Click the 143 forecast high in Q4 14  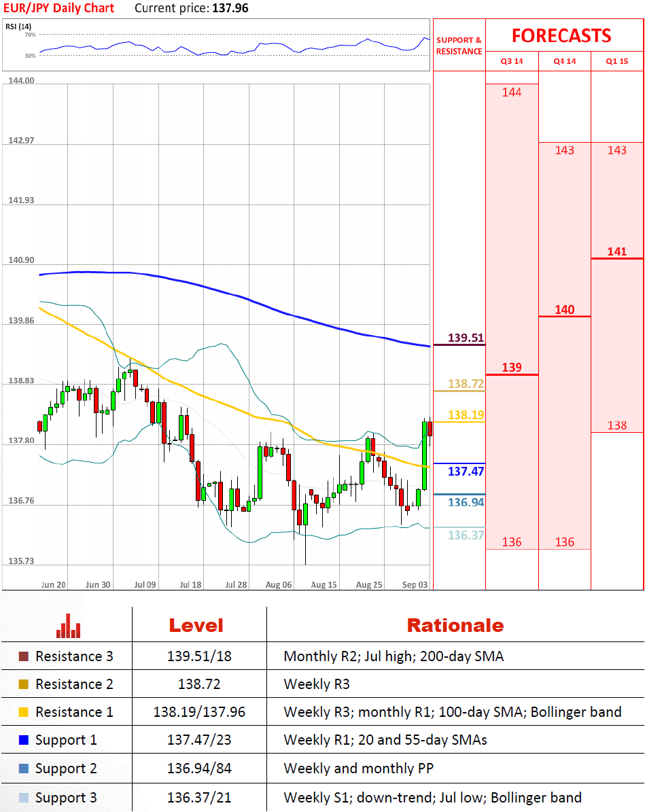[565, 150]
